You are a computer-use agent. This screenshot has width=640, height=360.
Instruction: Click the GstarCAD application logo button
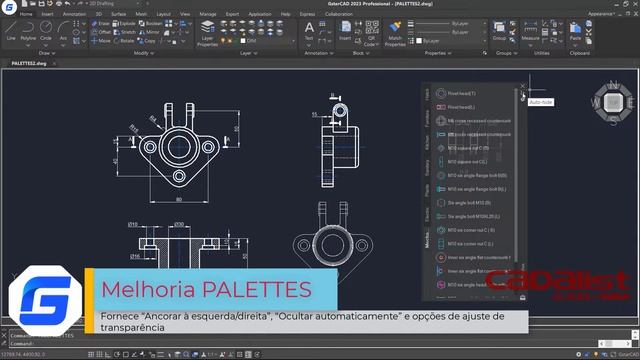point(9,7)
